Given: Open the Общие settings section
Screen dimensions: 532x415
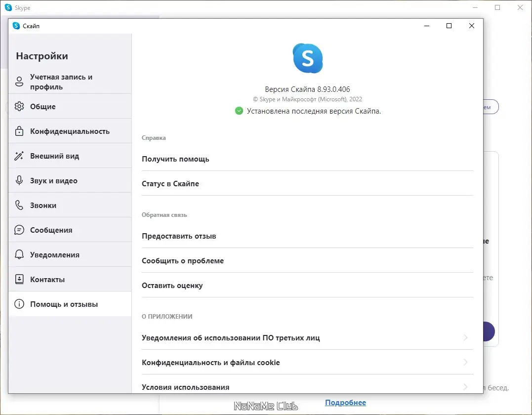Looking at the screenshot, I should (x=70, y=106).
